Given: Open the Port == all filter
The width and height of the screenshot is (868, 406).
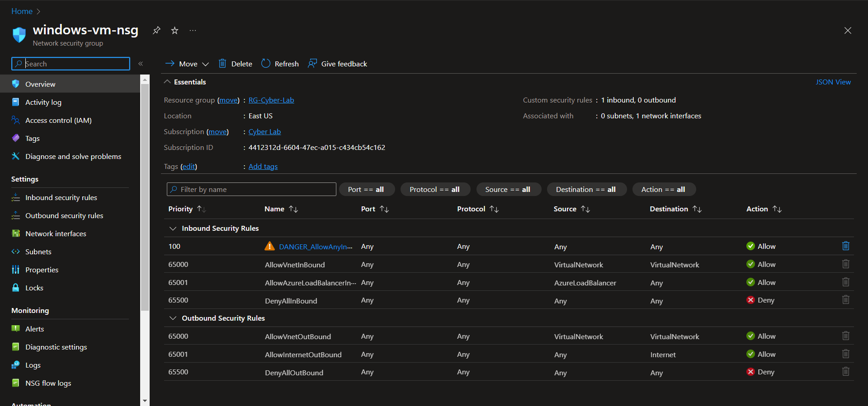Looking at the screenshot, I should [x=366, y=189].
